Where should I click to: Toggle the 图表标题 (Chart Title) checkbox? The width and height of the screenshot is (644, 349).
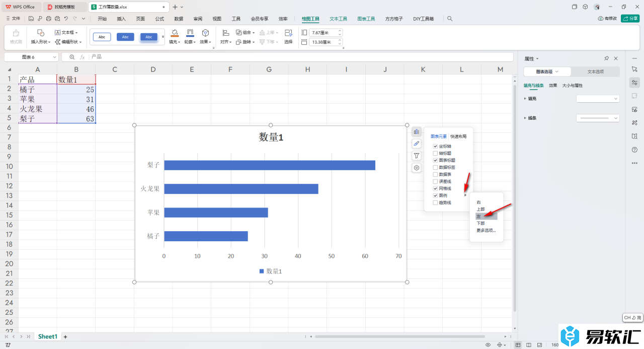(435, 160)
